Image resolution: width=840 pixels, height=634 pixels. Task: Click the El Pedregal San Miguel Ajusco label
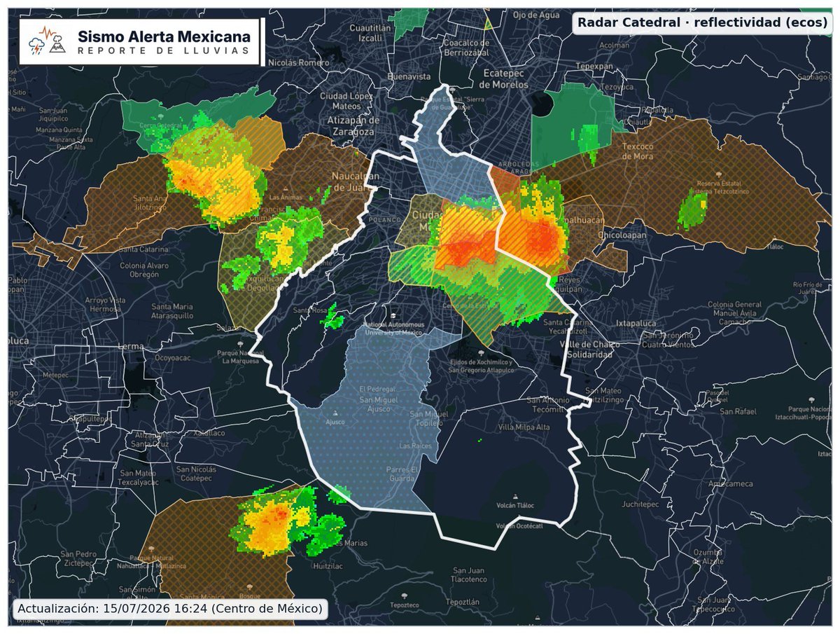pyautogui.click(x=379, y=399)
